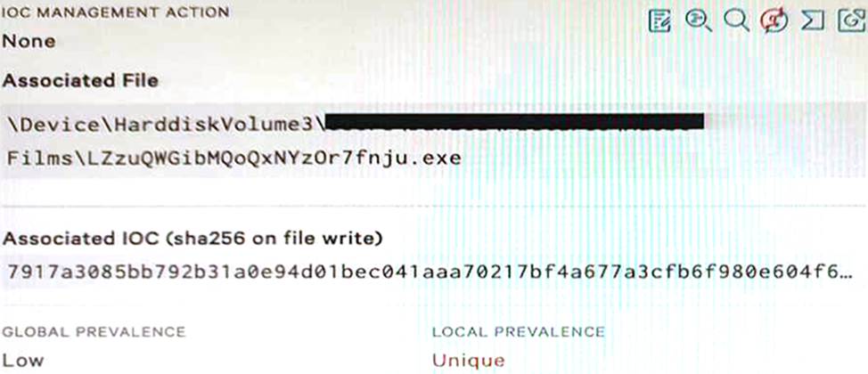Click the LOCAL PREVALENCE label
Image resolution: width=868 pixels, height=374 pixels.
[x=518, y=332]
